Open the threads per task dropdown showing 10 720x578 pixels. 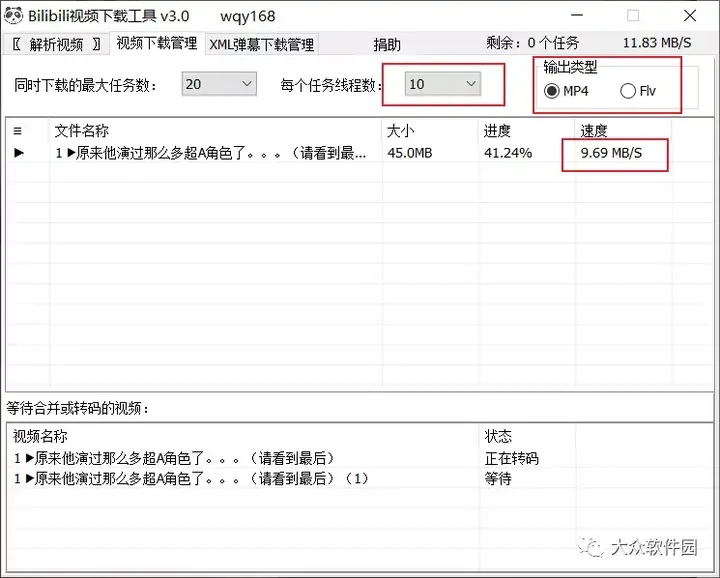click(x=443, y=84)
